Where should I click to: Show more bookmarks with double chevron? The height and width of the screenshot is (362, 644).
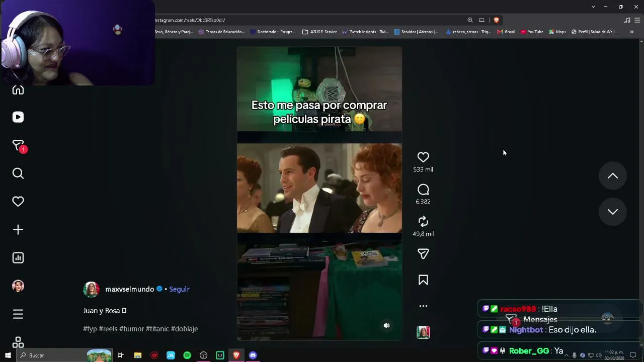(x=631, y=32)
